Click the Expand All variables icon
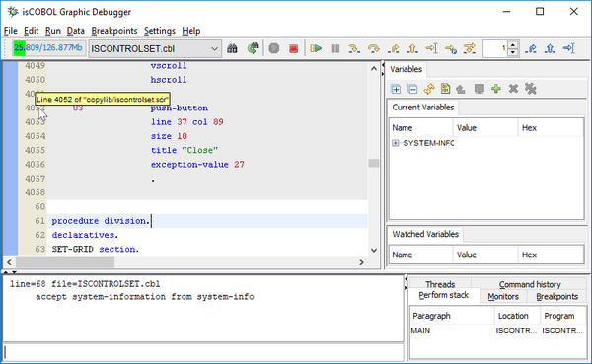The width and height of the screenshot is (592, 364). click(396, 89)
